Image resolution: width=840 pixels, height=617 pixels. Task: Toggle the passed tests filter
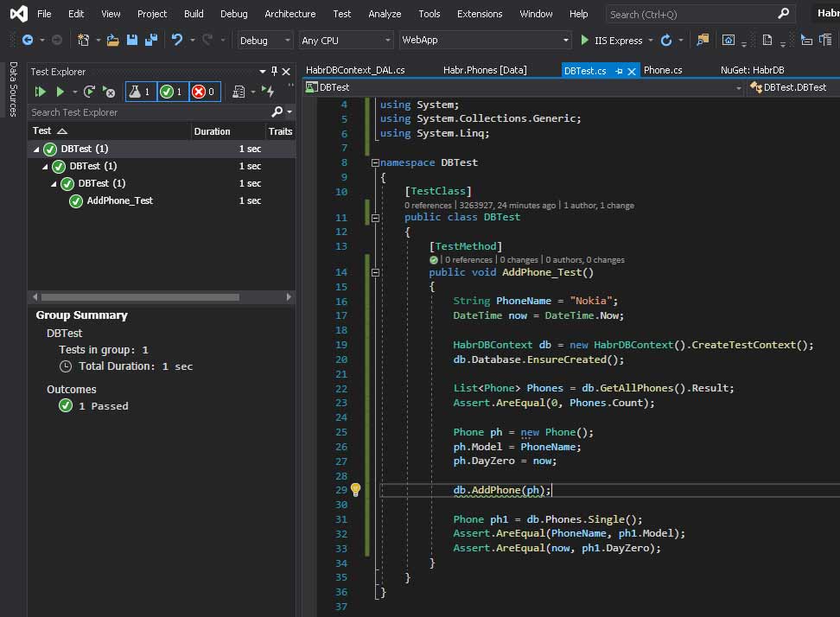(173, 92)
